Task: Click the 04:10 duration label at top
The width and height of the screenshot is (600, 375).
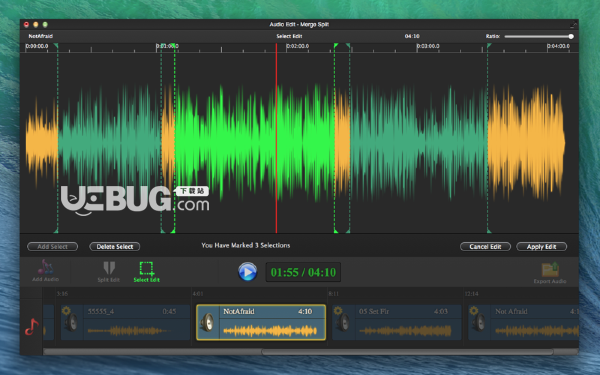Action: click(412, 36)
